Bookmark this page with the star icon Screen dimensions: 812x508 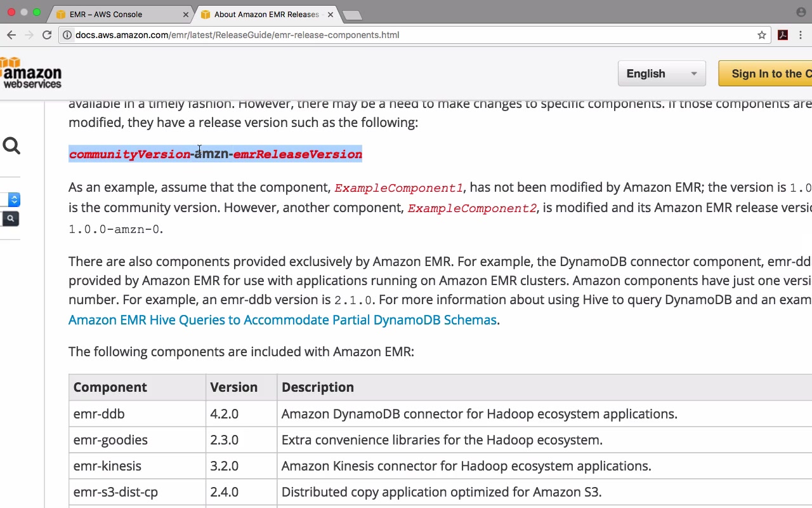point(762,35)
